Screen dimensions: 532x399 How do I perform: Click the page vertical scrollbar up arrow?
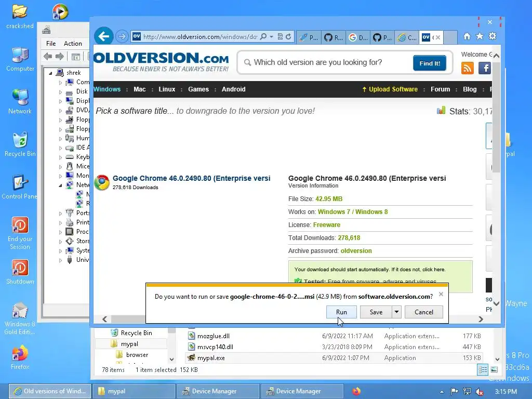496,56
